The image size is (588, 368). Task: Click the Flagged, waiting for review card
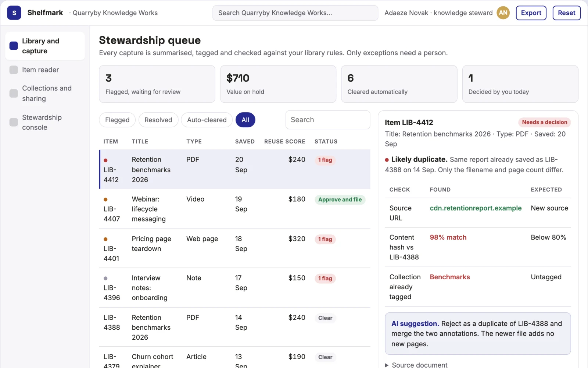tap(157, 84)
